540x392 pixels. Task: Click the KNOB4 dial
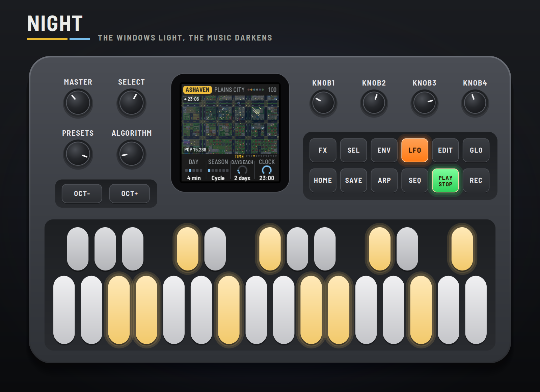475,103
